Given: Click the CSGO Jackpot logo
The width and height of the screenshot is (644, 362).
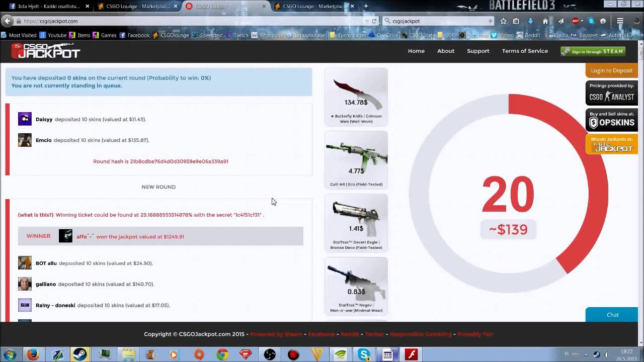Looking at the screenshot, I should (x=46, y=51).
